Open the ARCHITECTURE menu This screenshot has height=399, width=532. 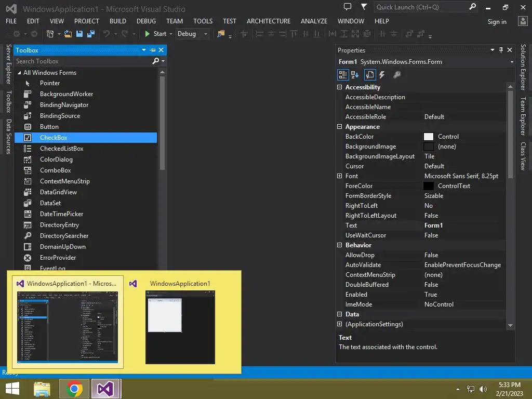coord(269,21)
